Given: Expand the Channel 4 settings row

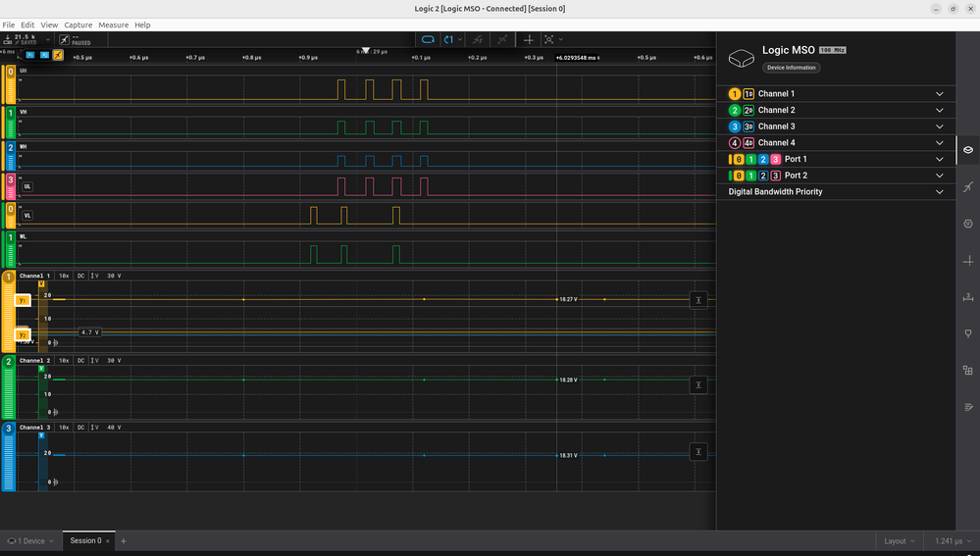Looking at the screenshot, I should coord(836,142).
